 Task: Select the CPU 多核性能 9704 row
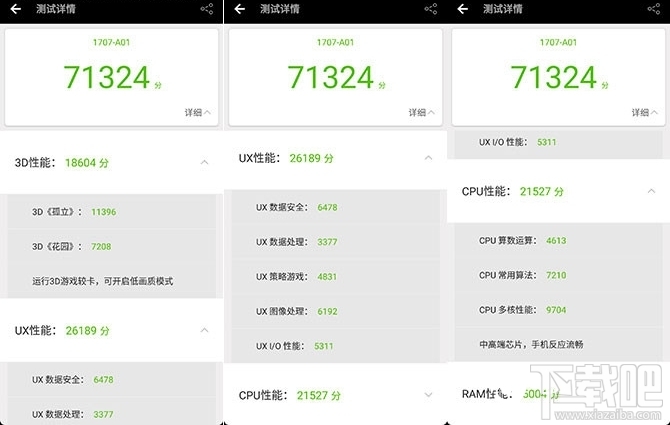click(558, 310)
